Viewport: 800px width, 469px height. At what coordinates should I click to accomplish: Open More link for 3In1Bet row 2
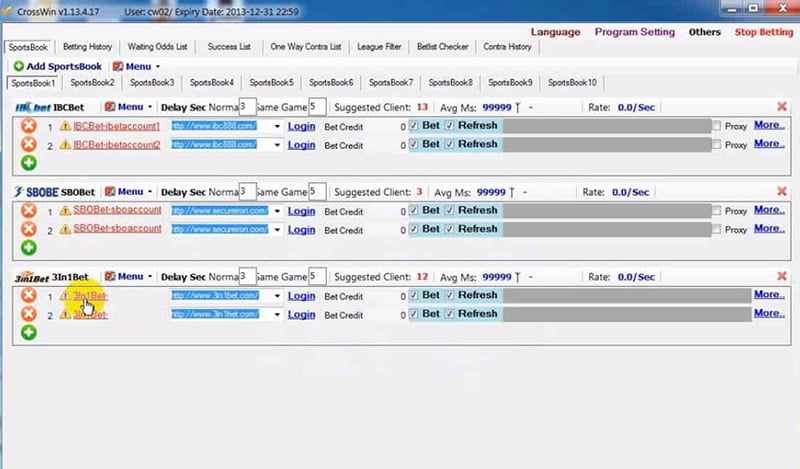pos(769,313)
